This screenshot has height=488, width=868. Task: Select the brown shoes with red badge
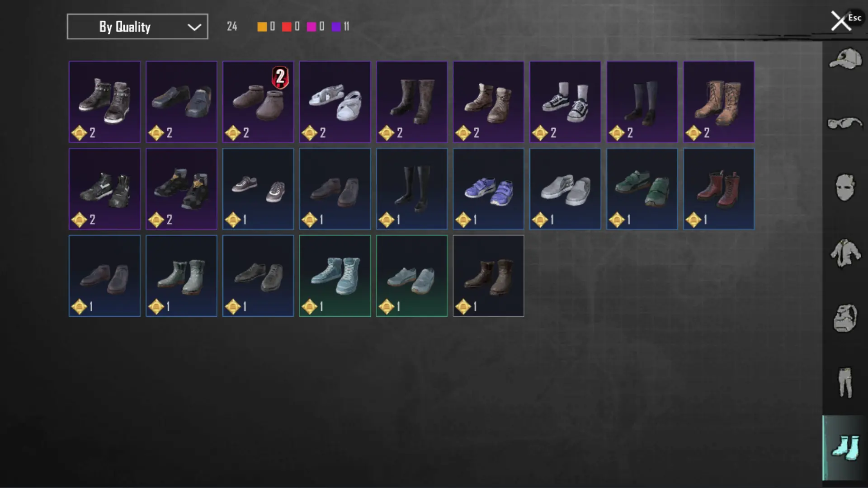[258, 102]
